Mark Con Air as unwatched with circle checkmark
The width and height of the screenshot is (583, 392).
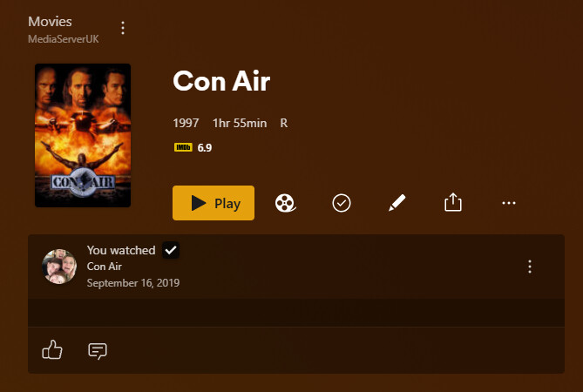(x=342, y=203)
